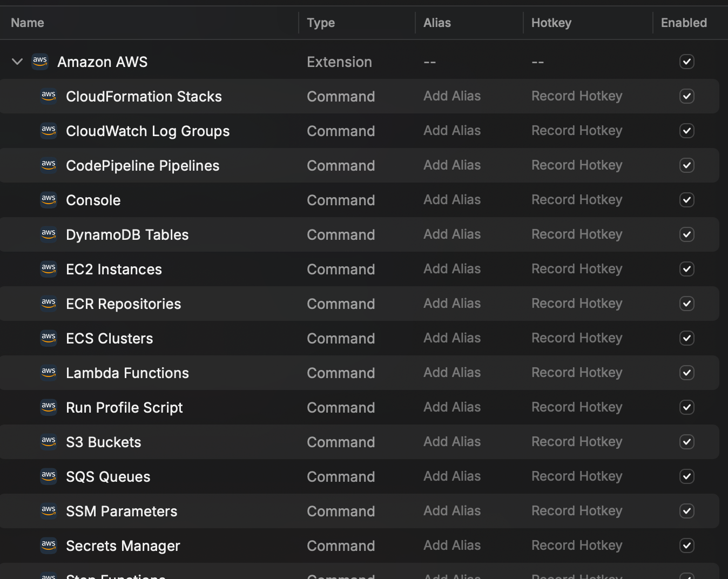Image resolution: width=728 pixels, height=579 pixels.
Task: Sort by the Name column header
Action: tap(28, 23)
